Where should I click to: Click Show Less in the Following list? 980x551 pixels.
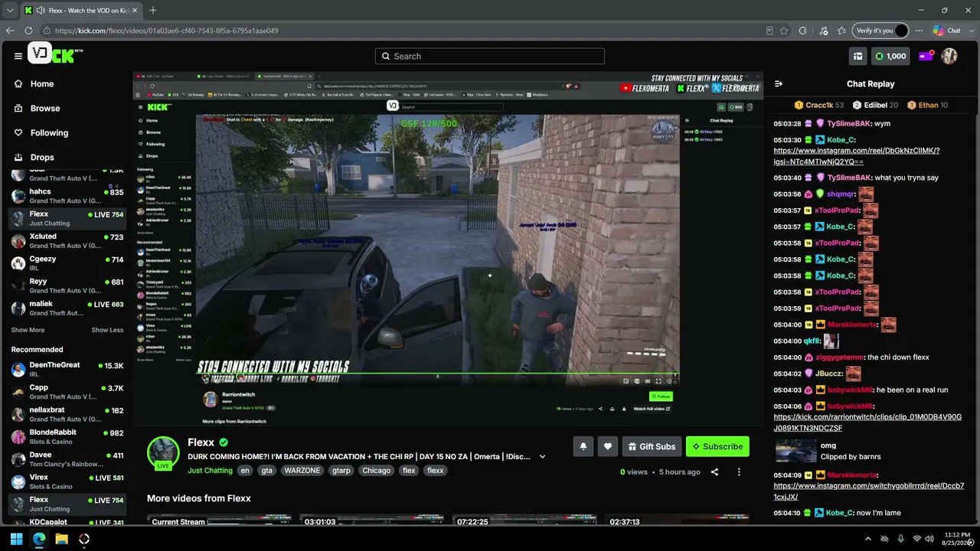click(107, 330)
